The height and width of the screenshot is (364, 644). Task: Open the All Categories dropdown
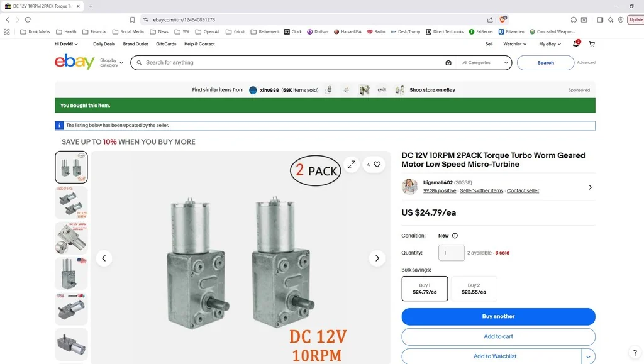click(485, 63)
